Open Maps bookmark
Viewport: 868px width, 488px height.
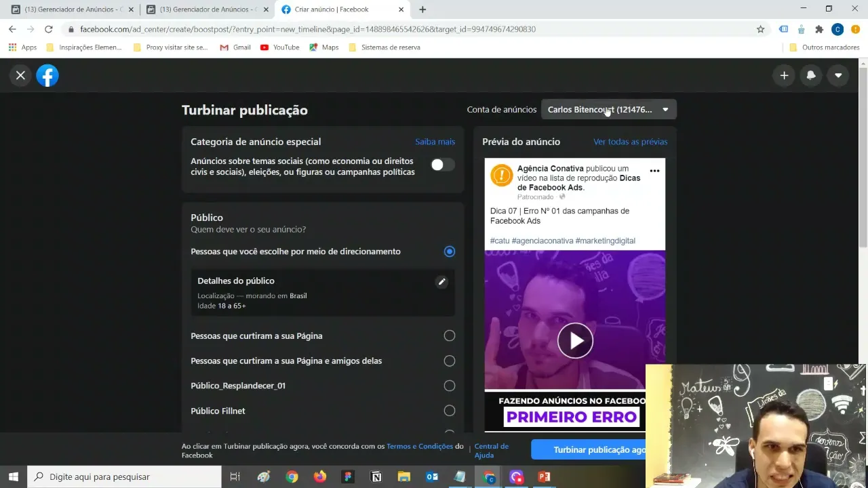(x=323, y=47)
